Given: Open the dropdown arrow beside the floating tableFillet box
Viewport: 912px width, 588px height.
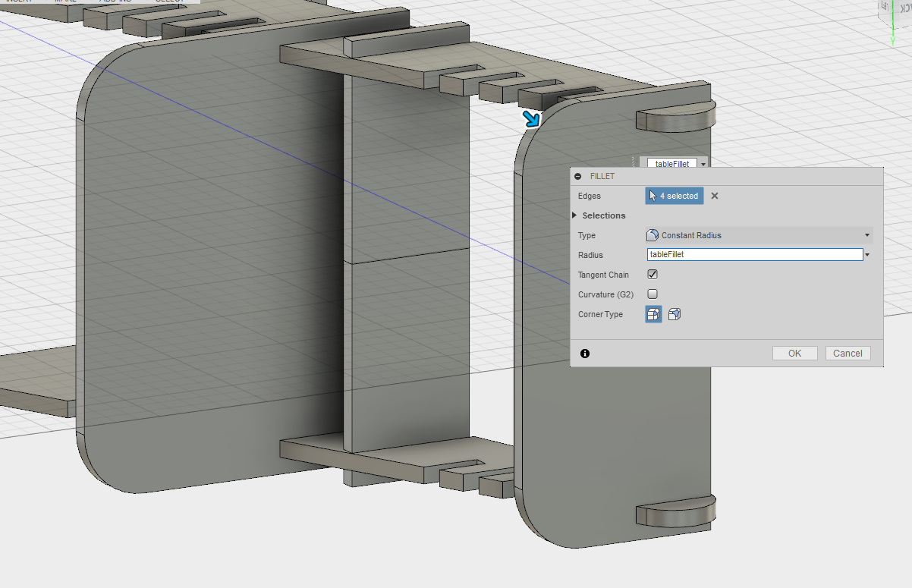Looking at the screenshot, I should [x=703, y=164].
